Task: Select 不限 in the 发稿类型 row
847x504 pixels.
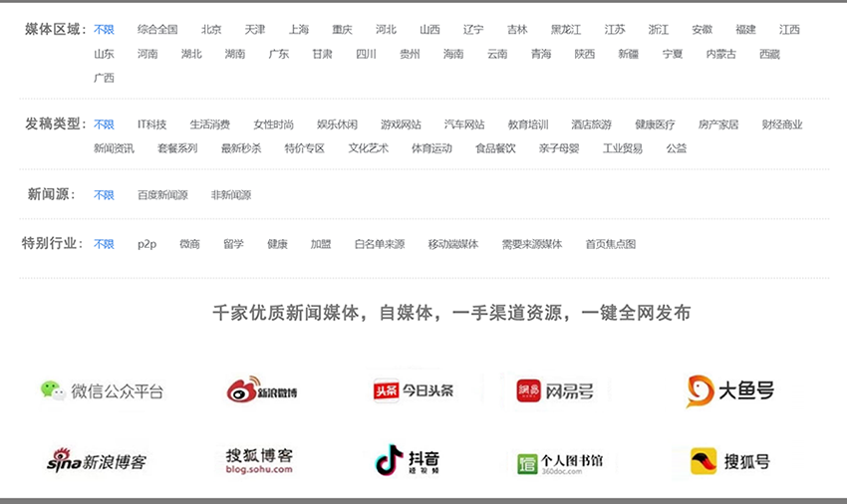Action: pos(104,125)
